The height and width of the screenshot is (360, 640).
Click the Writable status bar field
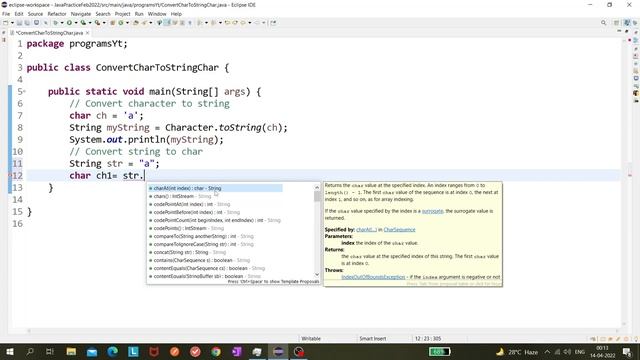pyautogui.click(x=311, y=339)
